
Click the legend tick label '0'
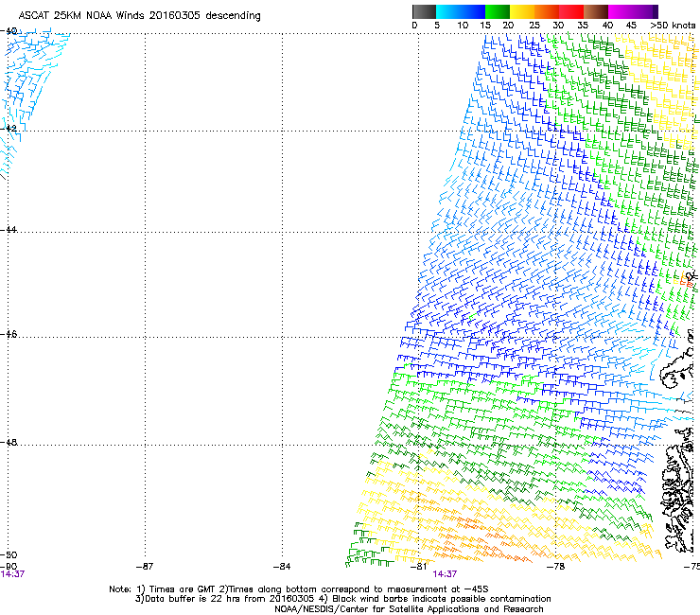click(414, 25)
